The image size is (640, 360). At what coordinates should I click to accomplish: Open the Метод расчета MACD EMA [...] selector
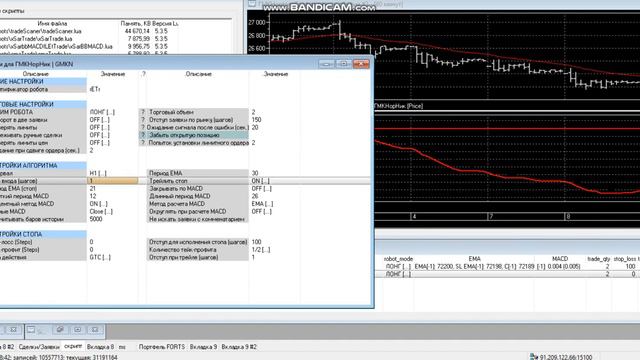[262, 204]
